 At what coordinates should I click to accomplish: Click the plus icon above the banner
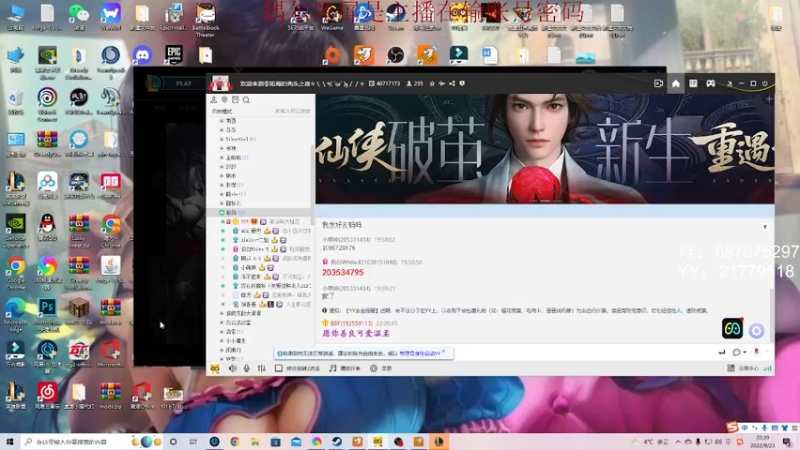point(769,99)
